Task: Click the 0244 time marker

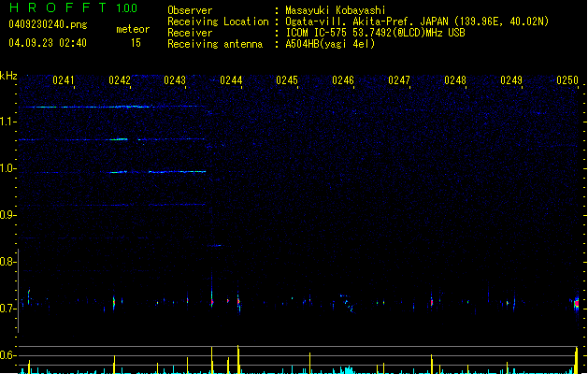Action: click(x=231, y=80)
